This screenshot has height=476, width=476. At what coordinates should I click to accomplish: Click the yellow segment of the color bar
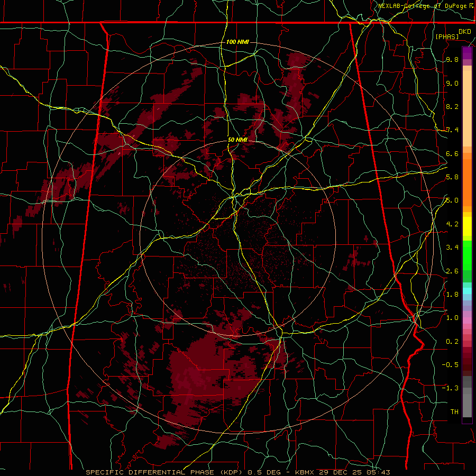pyautogui.click(x=467, y=226)
